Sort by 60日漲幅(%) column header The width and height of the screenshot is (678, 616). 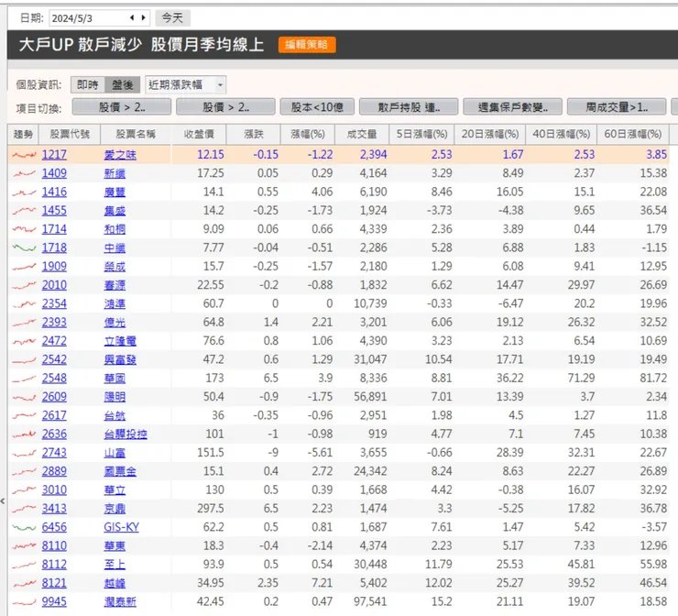click(633, 134)
